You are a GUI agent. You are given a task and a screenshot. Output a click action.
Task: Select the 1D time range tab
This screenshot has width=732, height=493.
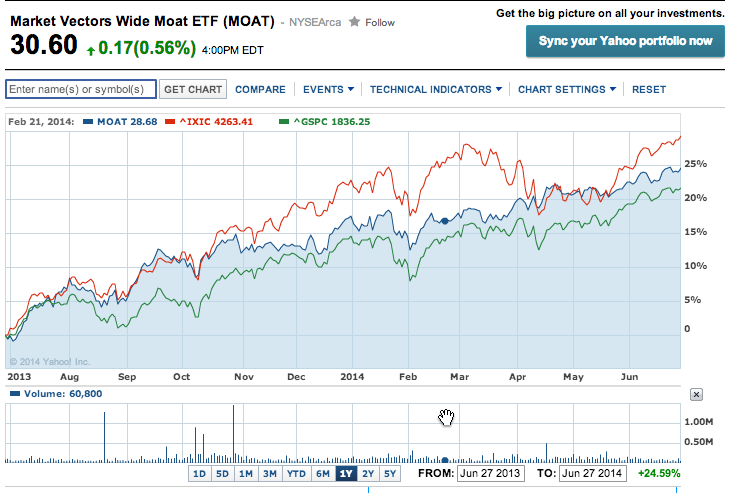(199, 474)
